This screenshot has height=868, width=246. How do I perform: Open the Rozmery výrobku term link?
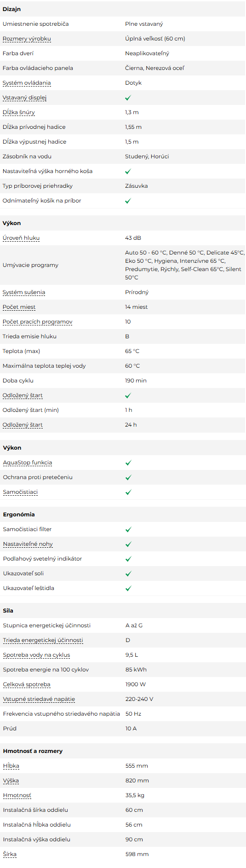27,39
